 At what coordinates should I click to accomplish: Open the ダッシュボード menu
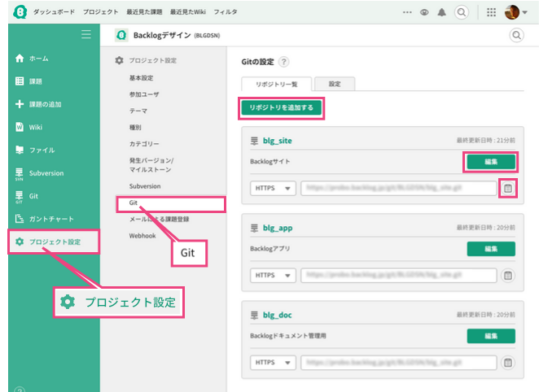(54, 12)
